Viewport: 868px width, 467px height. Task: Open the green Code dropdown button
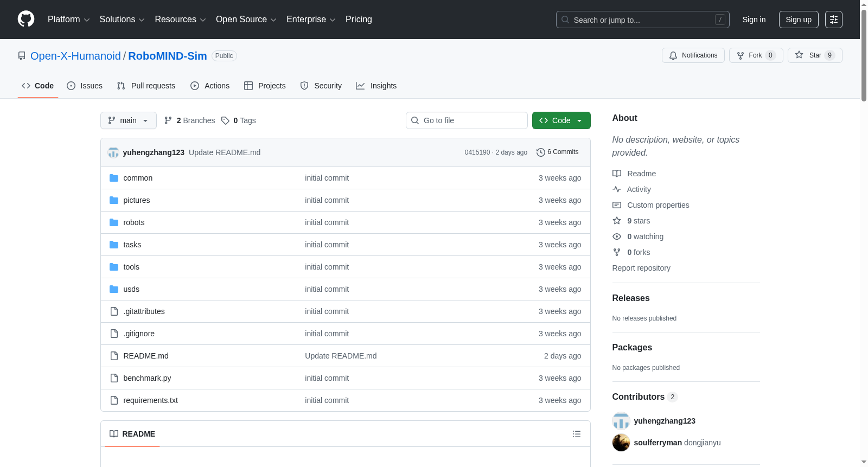561,120
